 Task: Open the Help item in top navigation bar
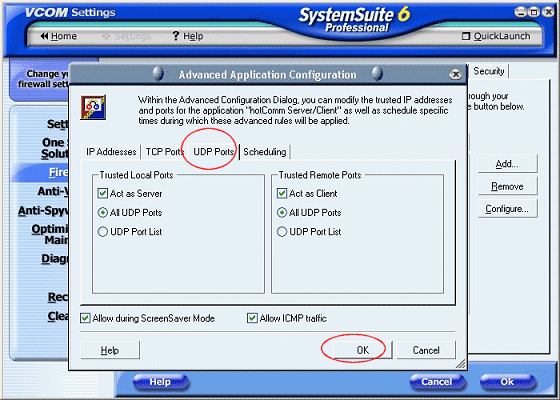click(x=188, y=36)
